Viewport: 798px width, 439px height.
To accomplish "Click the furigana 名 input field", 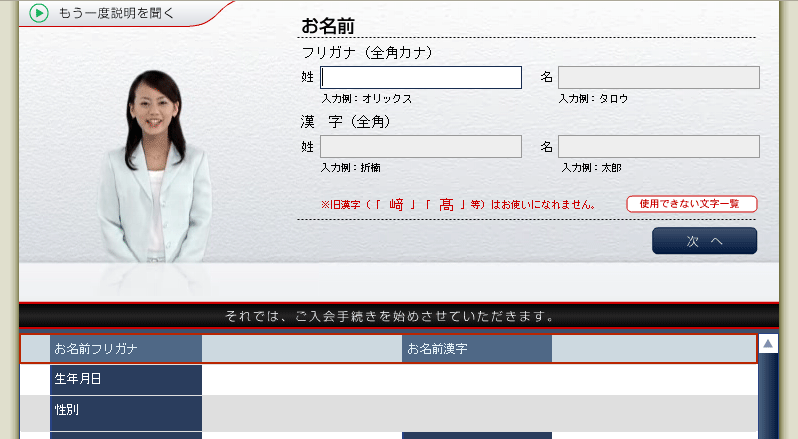I will click(658, 78).
